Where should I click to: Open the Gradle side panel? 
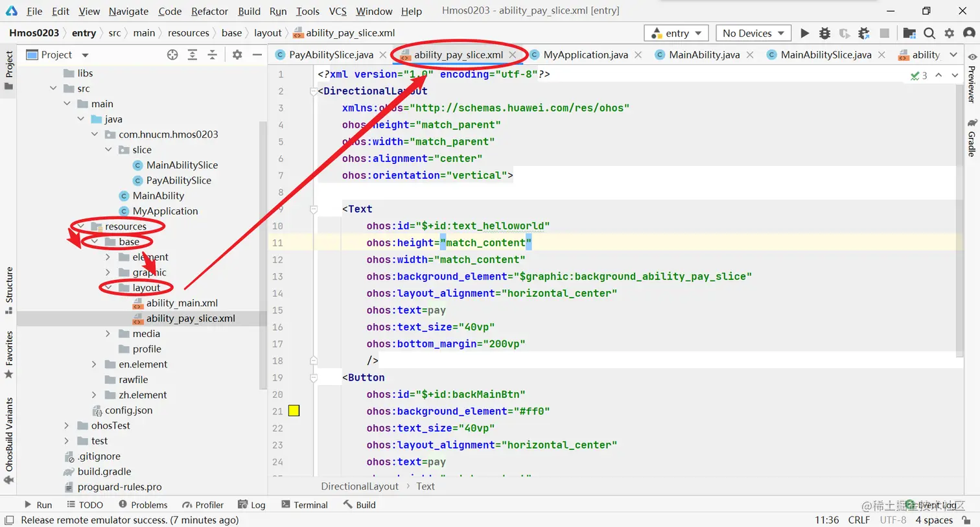tap(972, 137)
